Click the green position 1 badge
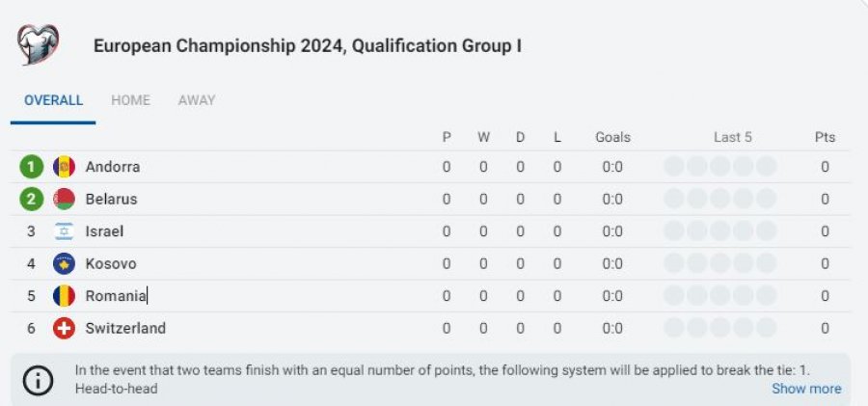868x406 pixels. click(x=31, y=167)
